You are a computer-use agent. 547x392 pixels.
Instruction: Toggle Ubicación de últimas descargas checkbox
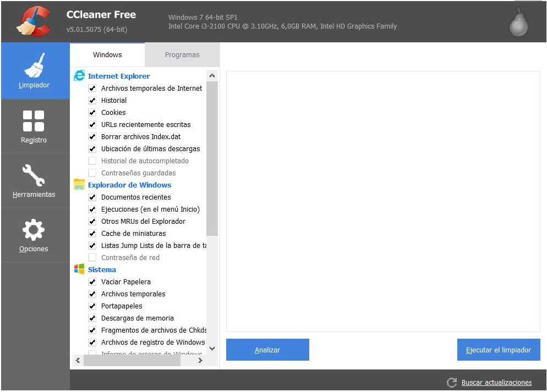click(92, 149)
